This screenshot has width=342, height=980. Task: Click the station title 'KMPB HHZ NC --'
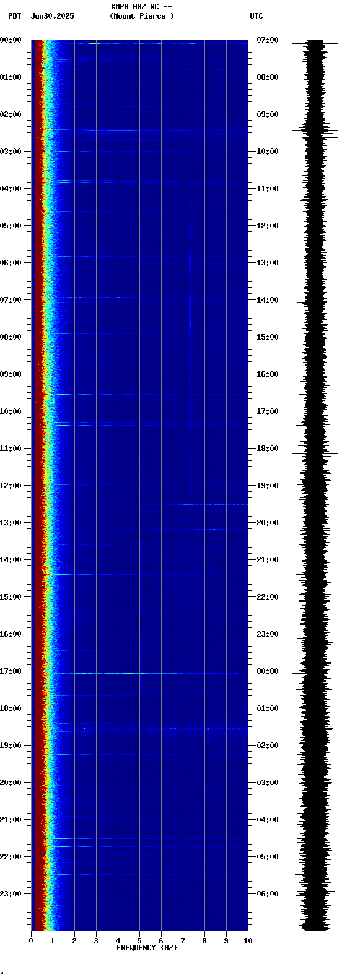(x=141, y=7)
